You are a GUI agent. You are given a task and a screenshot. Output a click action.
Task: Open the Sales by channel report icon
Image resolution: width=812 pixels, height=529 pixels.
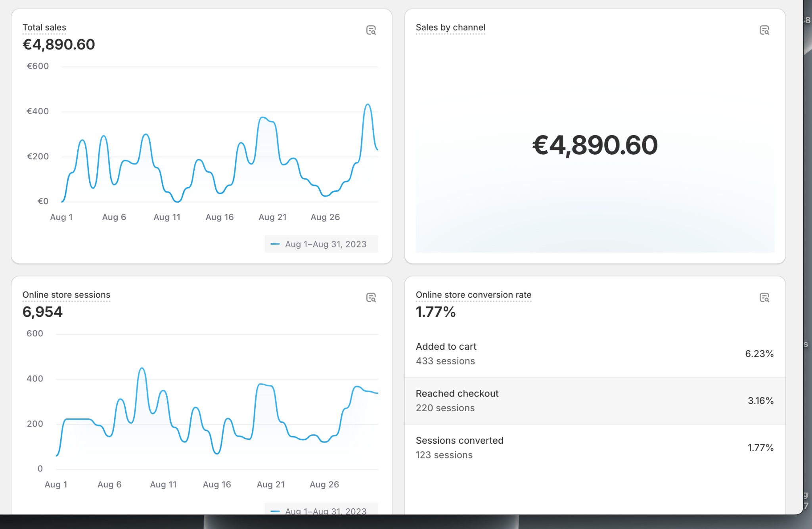[x=764, y=30]
